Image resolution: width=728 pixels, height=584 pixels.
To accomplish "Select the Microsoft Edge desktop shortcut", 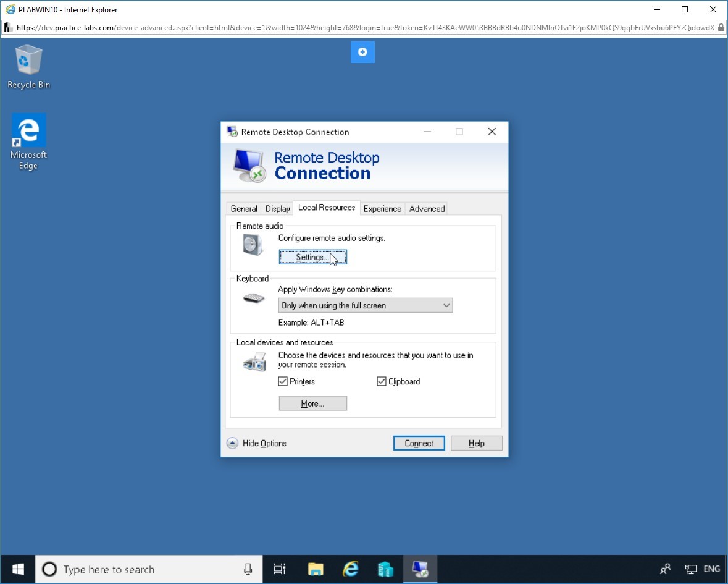I will pyautogui.click(x=29, y=142).
